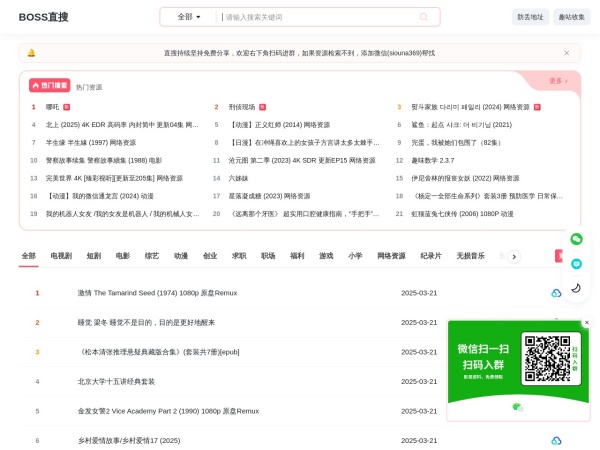
Task: Click the search magnifier icon
Action: pos(423,17)
